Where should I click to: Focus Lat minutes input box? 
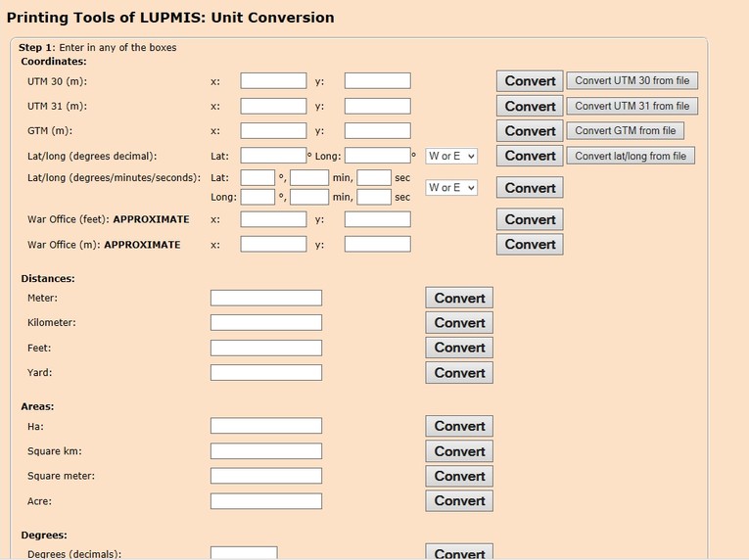309,178
